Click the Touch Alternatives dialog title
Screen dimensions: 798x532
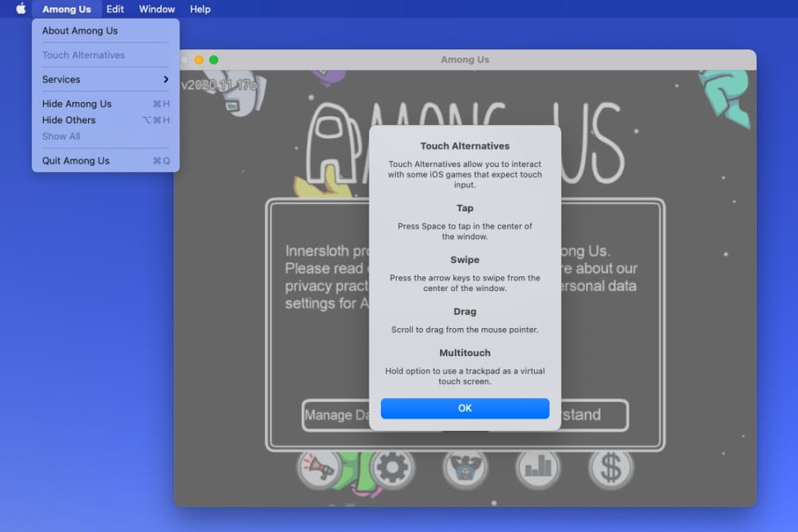[465, 146]
